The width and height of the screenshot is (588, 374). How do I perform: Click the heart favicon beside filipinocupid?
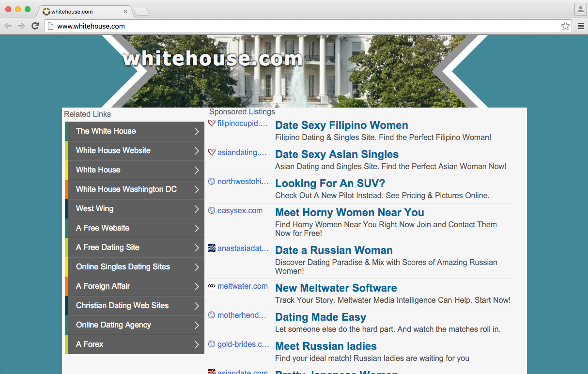[x=212, y=124]
